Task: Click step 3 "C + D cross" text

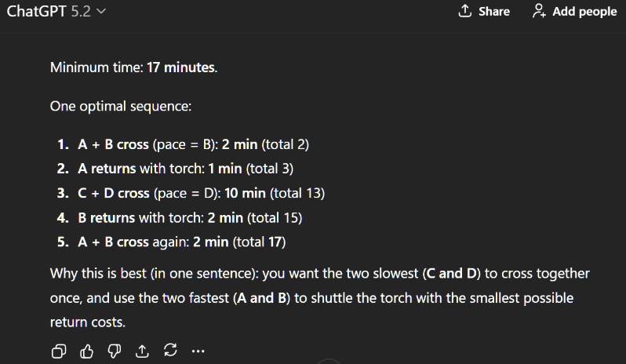Action: 114,193
